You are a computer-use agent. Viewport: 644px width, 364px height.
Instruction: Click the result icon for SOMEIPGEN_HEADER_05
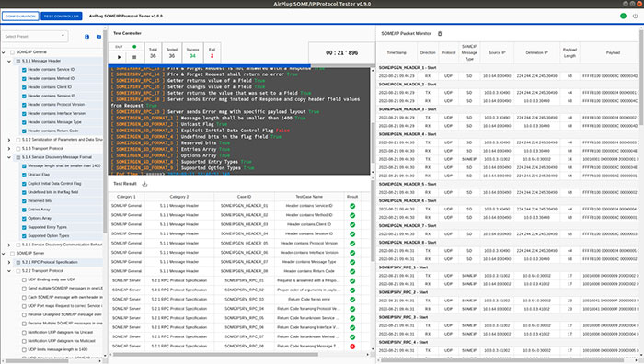pos(352,244)
